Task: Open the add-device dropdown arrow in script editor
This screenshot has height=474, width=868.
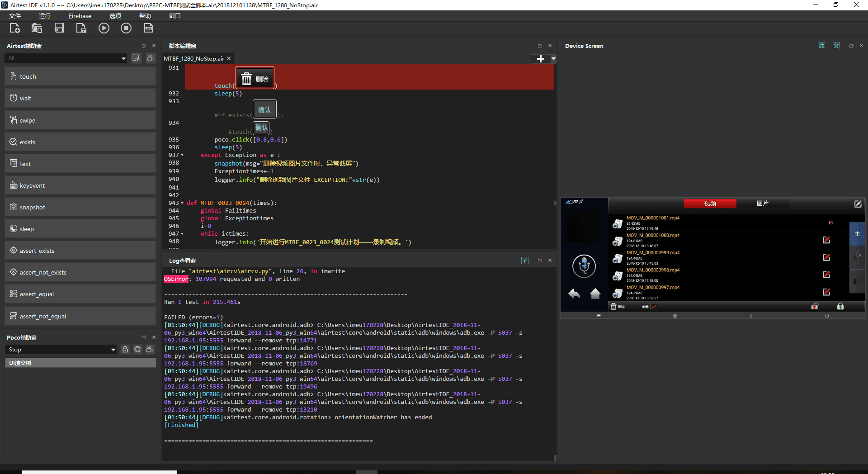Action: point(553,59)
